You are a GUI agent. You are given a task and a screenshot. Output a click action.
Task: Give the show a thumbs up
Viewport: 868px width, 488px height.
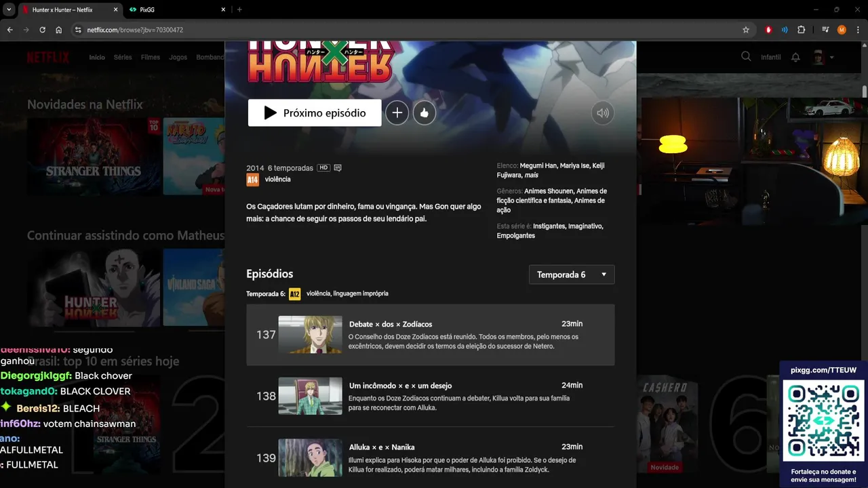click(424, 113)
